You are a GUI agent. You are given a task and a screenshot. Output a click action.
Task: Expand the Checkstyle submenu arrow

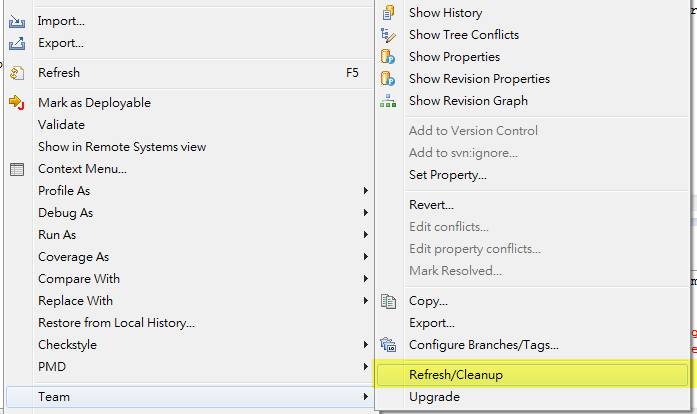pos(366,345)
